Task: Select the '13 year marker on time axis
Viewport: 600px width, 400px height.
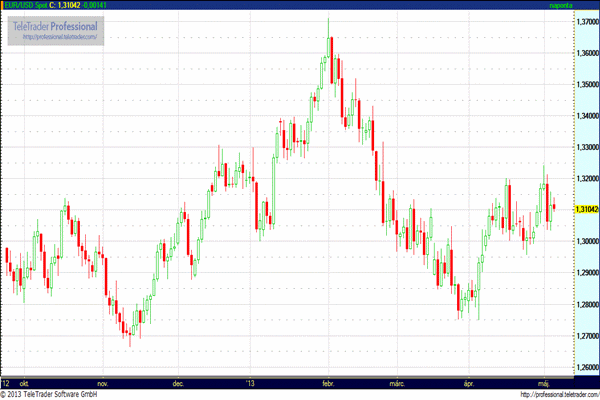Action: click(x=250, y=383)
